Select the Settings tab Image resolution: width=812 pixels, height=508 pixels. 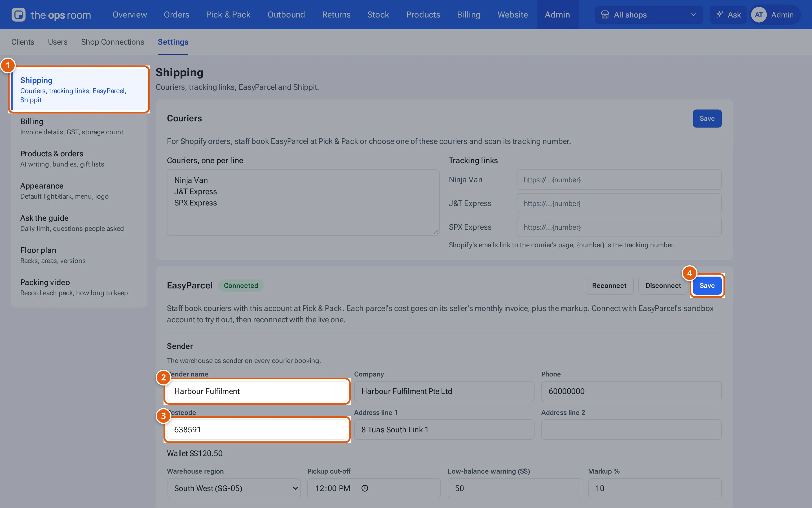[173, 42]
